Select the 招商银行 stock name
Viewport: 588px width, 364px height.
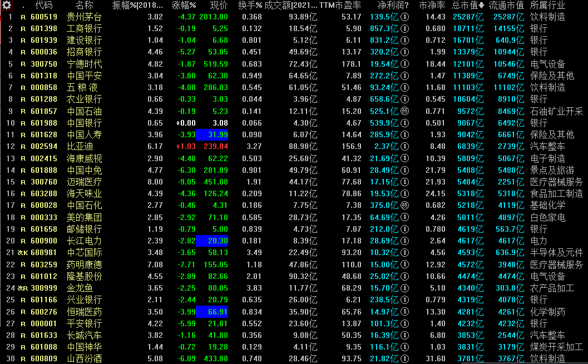[85, 52]
